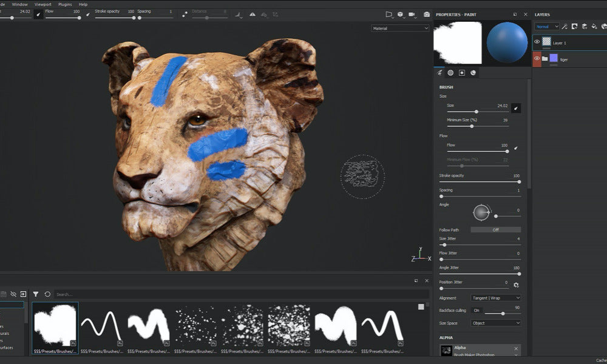This screenshot has width=607, height=364.
Task: Open the stencil tab in the paint properties
Action: (x=462, y=73)
